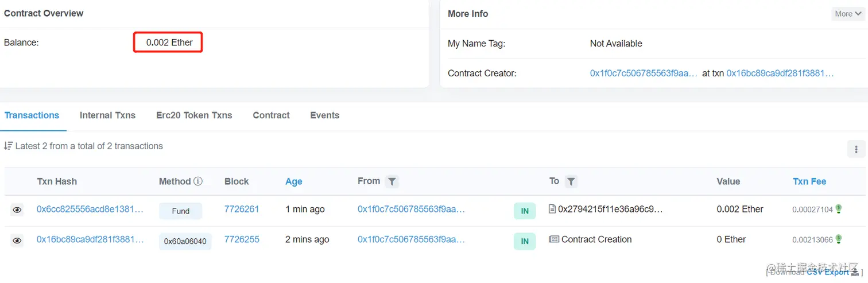Click the Block column header

237,181
